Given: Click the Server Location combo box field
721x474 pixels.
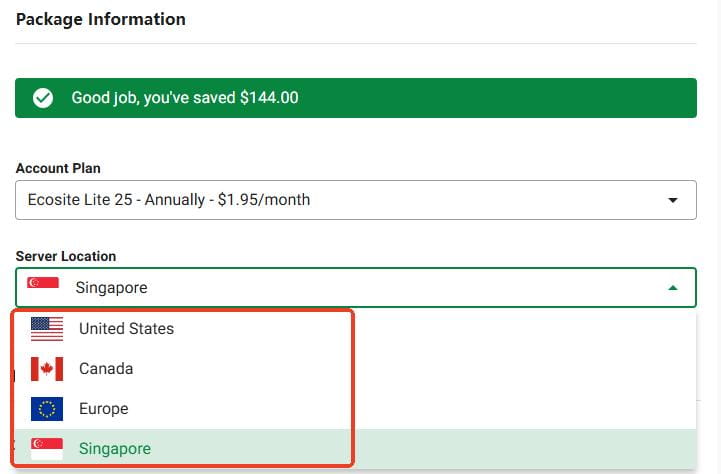Looking at the screenshot, I should [x=355, y=288].
